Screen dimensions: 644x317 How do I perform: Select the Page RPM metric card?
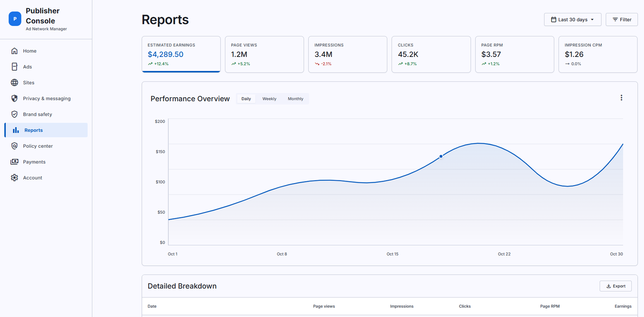515,54
